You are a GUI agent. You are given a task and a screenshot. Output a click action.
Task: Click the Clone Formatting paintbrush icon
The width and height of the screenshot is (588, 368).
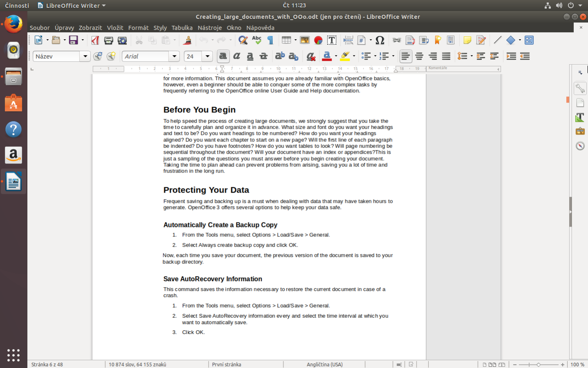coord(187,40)
